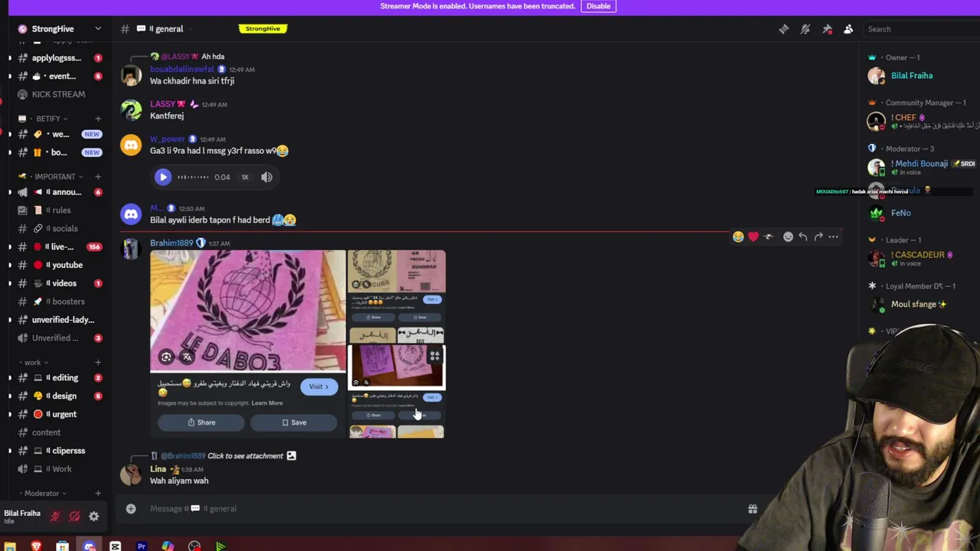This screenshot has width=980, height=551.
Task: Add joy emoji quick reaction
Action: click(738, 236)
